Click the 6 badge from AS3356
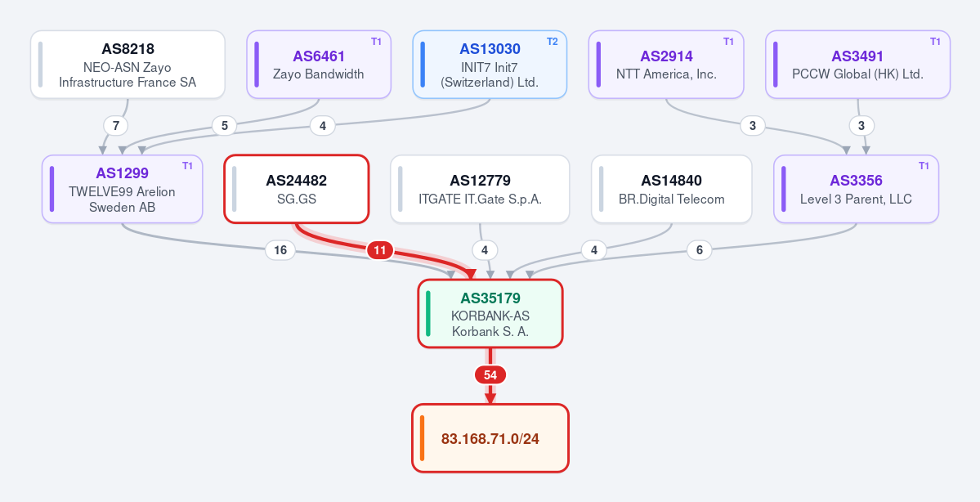 tap(700, 250)
